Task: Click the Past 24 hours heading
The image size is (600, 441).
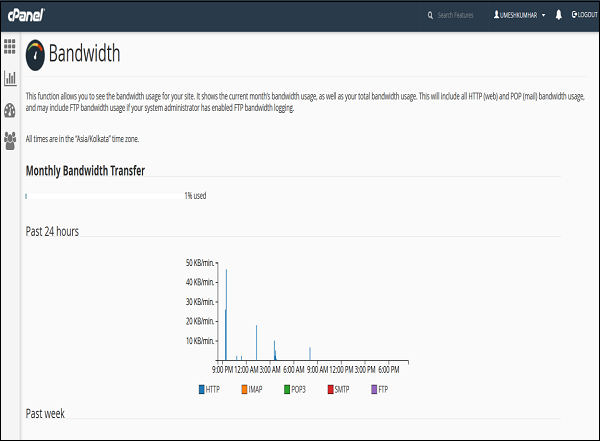Action: tap(52, 232)
